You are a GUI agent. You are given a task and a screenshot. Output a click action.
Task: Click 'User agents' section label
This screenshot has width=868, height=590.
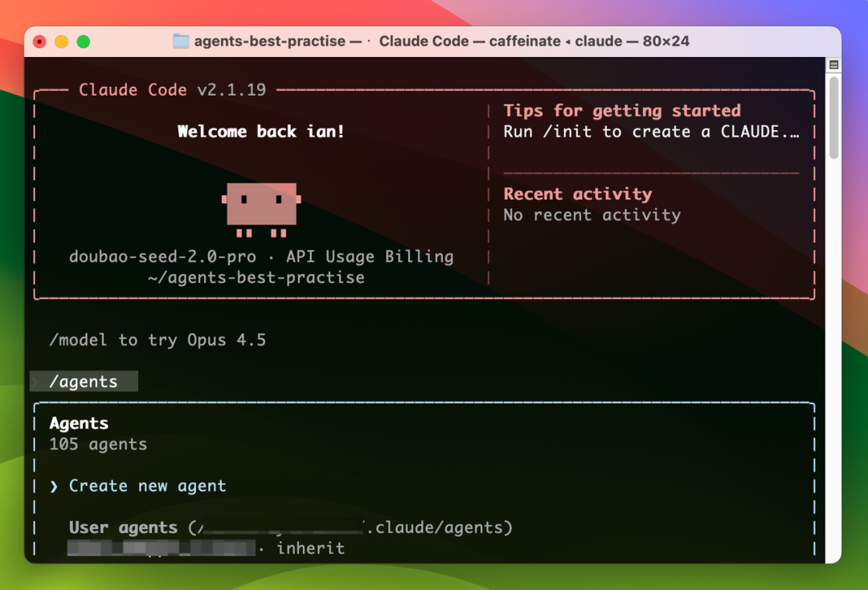click(123, 527)
